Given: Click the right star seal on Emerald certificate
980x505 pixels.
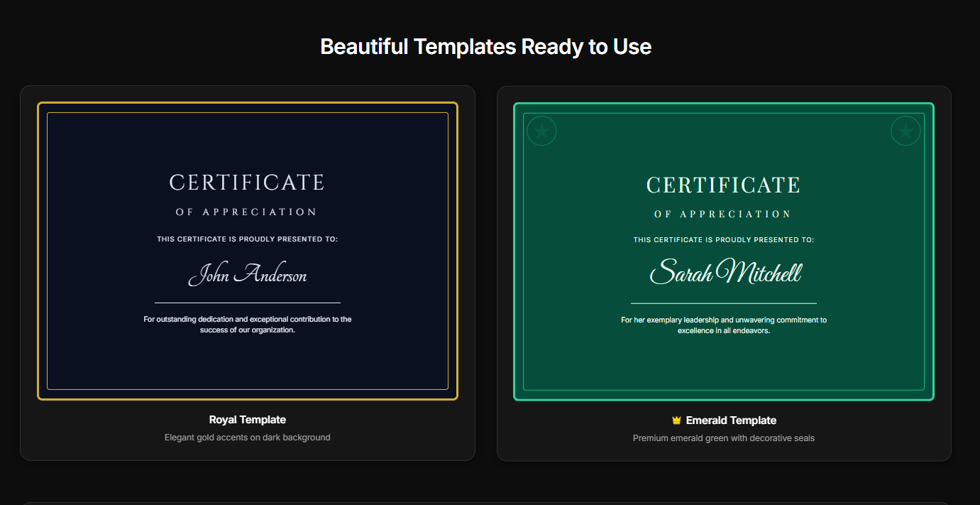Looking at the screenshot, I should coord(905,131).
